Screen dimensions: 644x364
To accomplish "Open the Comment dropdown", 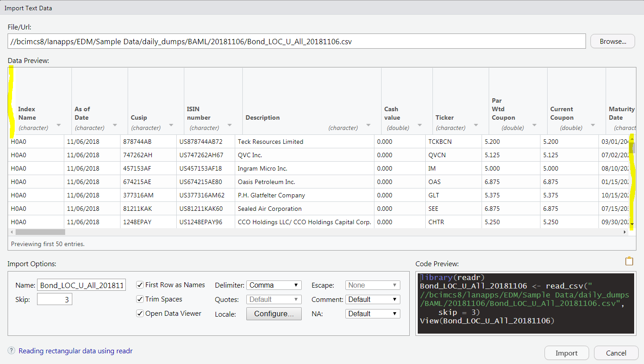I will click(x=372, y=299).
